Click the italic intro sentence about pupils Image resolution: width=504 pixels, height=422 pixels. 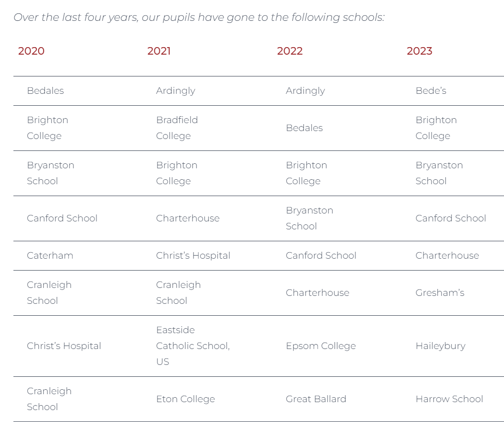pos(199,17)
